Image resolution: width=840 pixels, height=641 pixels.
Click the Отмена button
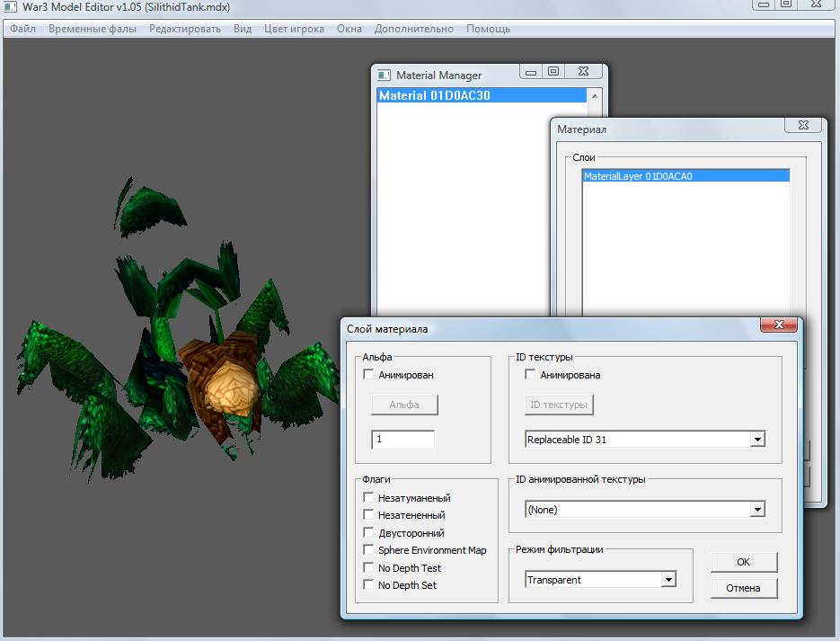point(744,588)
